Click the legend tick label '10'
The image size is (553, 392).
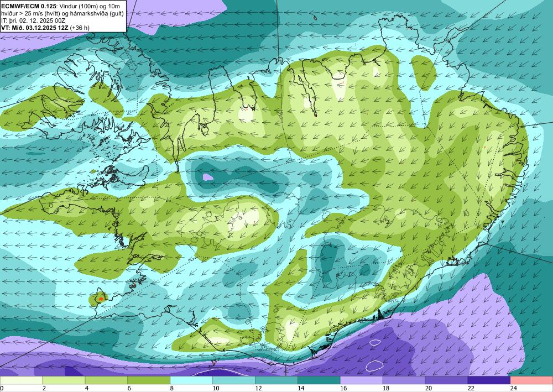pos(216,388)
